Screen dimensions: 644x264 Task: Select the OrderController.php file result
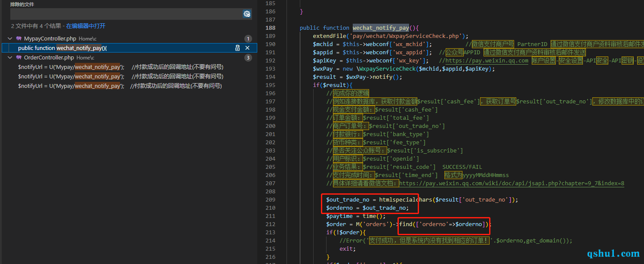(49, 57)
